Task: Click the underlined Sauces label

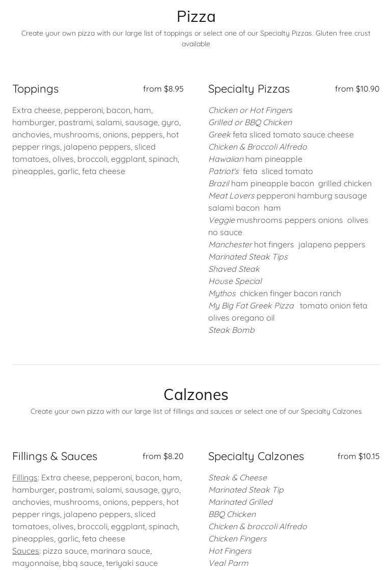Action: click(x=25, y=551)
